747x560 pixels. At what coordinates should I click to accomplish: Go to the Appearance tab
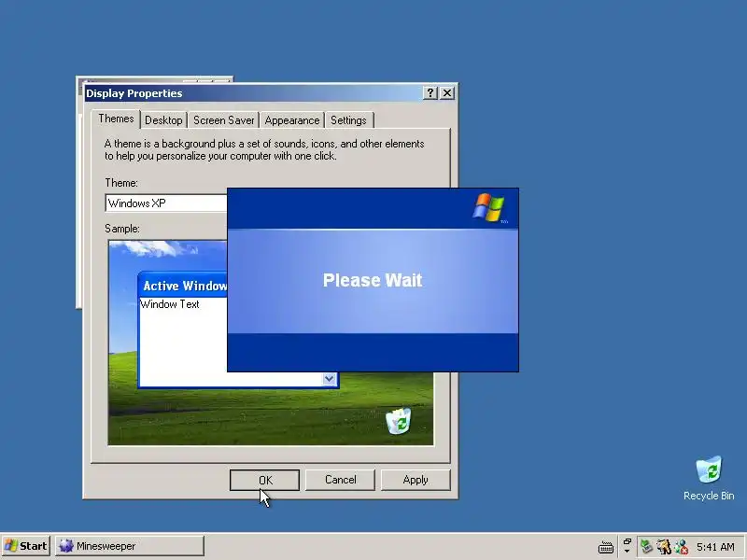292,120
